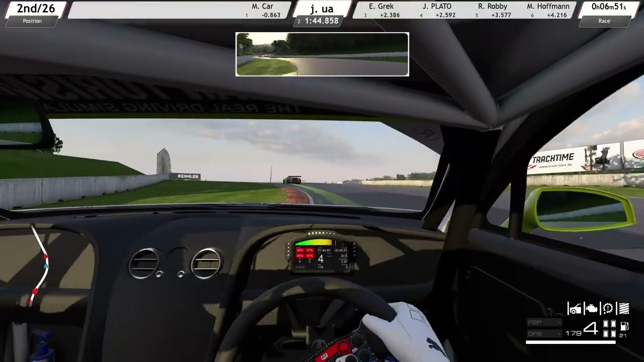
Task: Click the +4.216 gap value
Action: click(x=557, y=15)
